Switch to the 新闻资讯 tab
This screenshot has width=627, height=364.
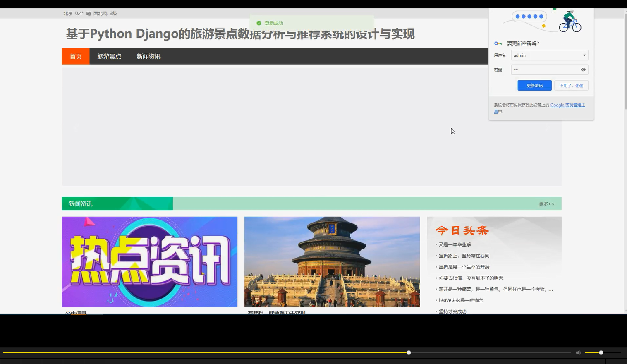pos(148,56)
